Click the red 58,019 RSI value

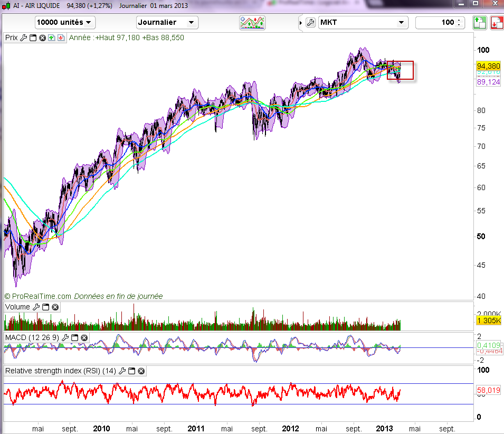(488, 390)
